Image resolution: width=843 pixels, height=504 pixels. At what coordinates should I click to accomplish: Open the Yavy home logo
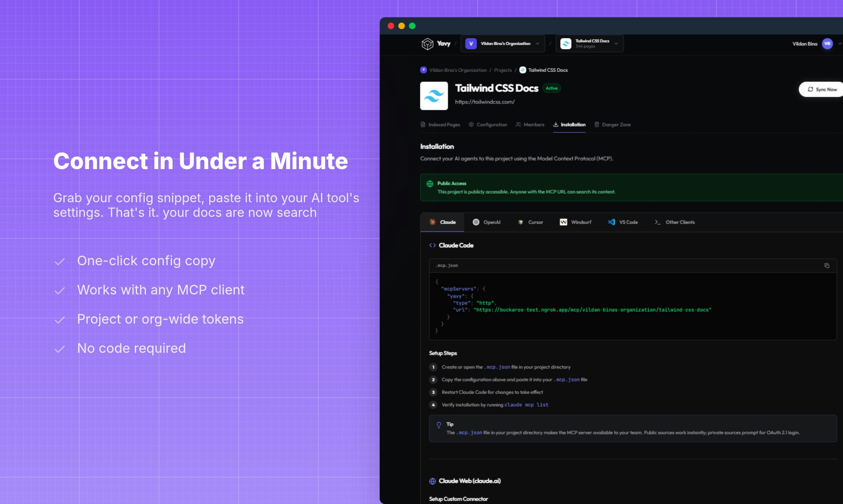[x=428, y=43]
